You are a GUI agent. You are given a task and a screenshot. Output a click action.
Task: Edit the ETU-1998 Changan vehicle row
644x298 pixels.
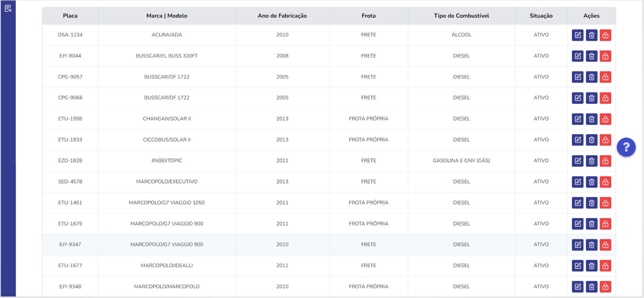pyautogui.click(x=578, y=119)
